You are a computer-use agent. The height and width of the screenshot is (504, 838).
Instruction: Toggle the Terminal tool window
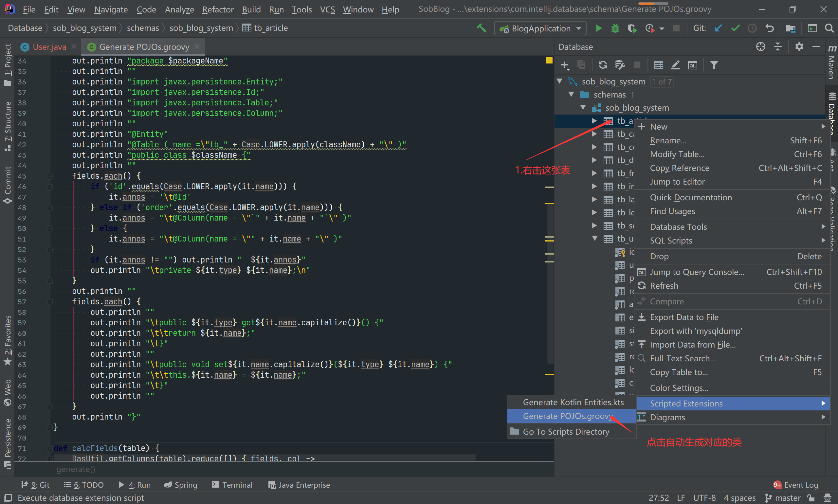(x=232, y=485)
